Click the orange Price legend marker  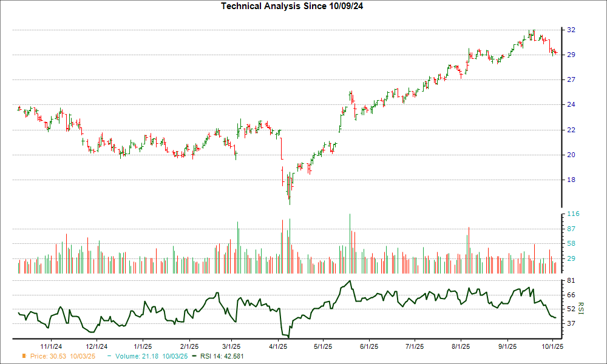[x=24, y=355]
